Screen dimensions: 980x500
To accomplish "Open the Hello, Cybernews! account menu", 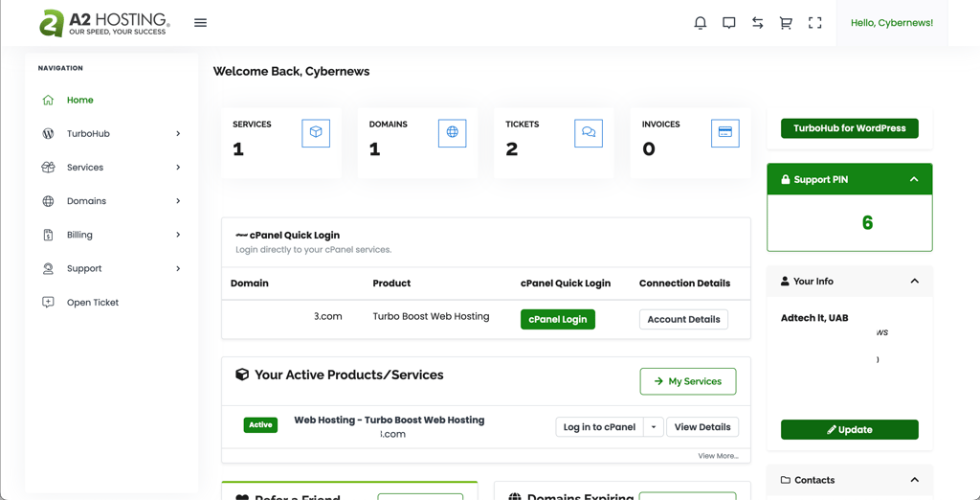I will tap(892, 23).
